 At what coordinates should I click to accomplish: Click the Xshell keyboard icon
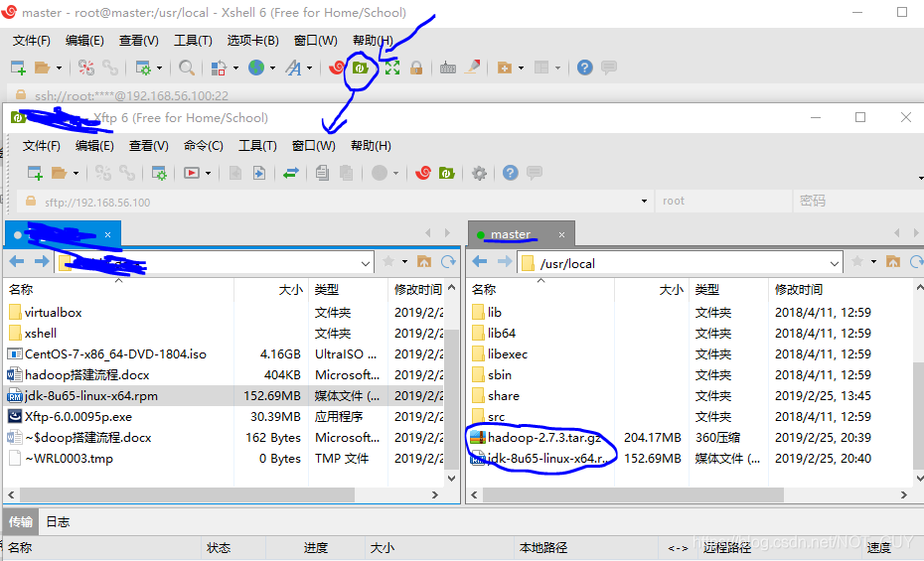[448, 69]
